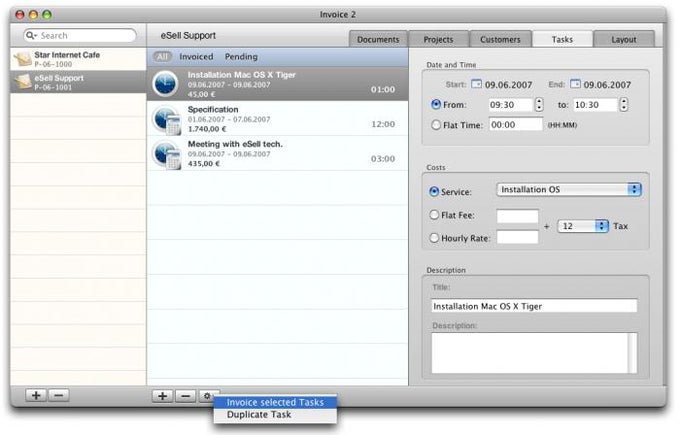Filter tasks by Invoiced
This screenshot has height=435, width=680.
[x=196, y=57]
